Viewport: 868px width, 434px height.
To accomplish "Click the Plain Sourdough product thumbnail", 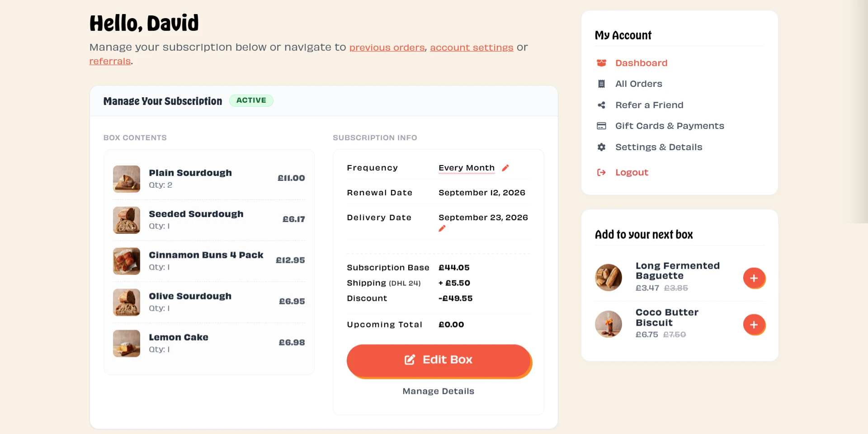I will (x=127, y=179).
